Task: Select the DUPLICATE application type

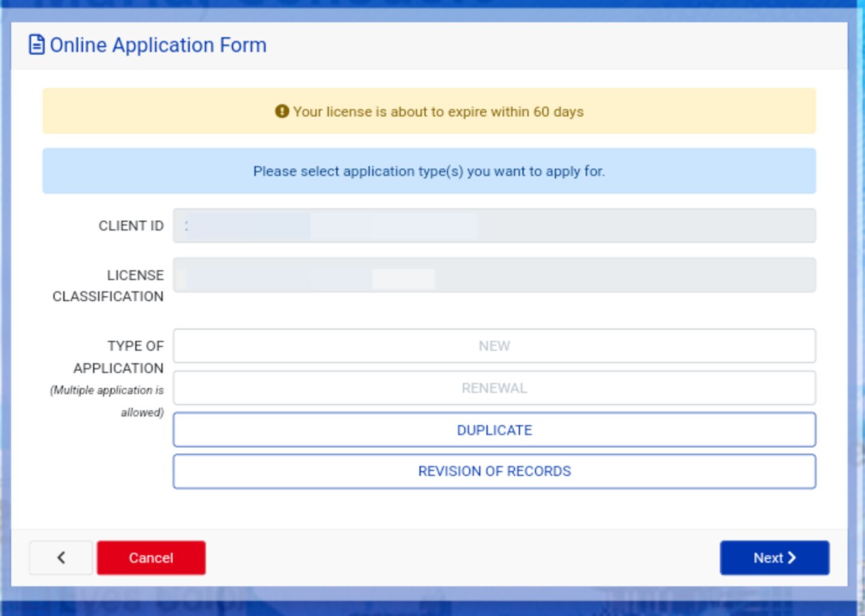Action: coord(494,430)
